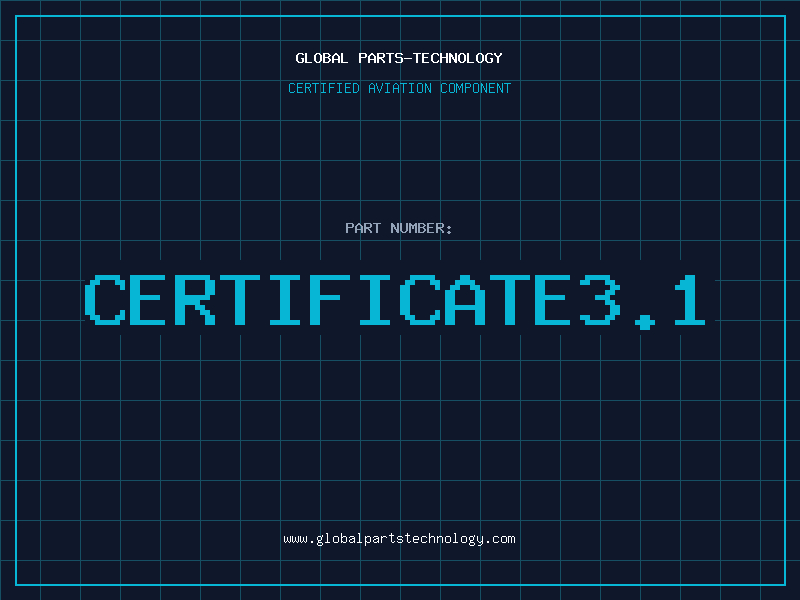Click the word GLOBAL in the heading
Viewport: 800px width, 600px height.
(322, 58)
